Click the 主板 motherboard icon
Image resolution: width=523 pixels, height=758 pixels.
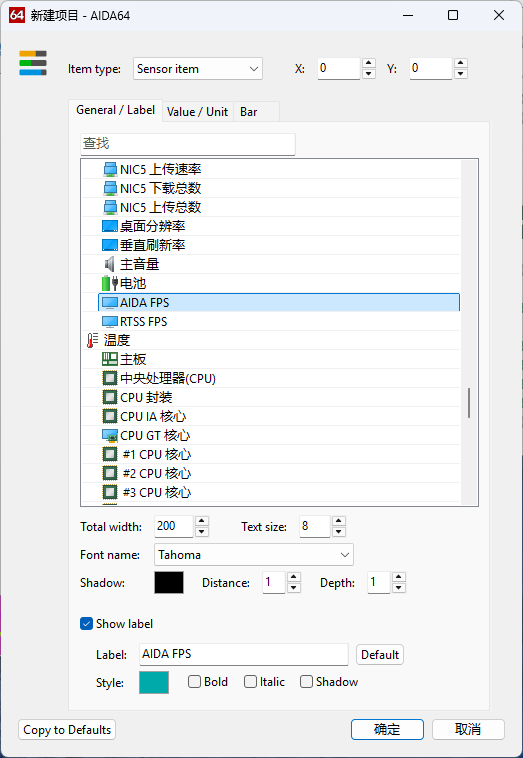(x=110, y=359)
